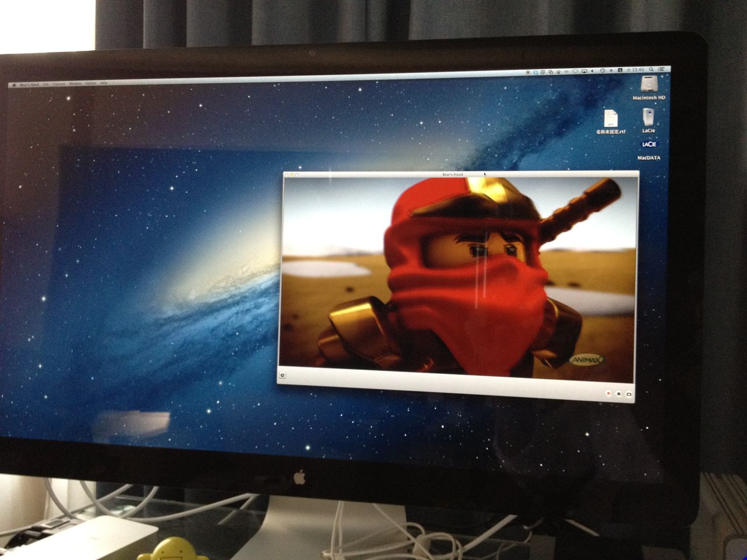
Task: Zoom the Bear's Hand window with the green button
Action: click(296, 174)
